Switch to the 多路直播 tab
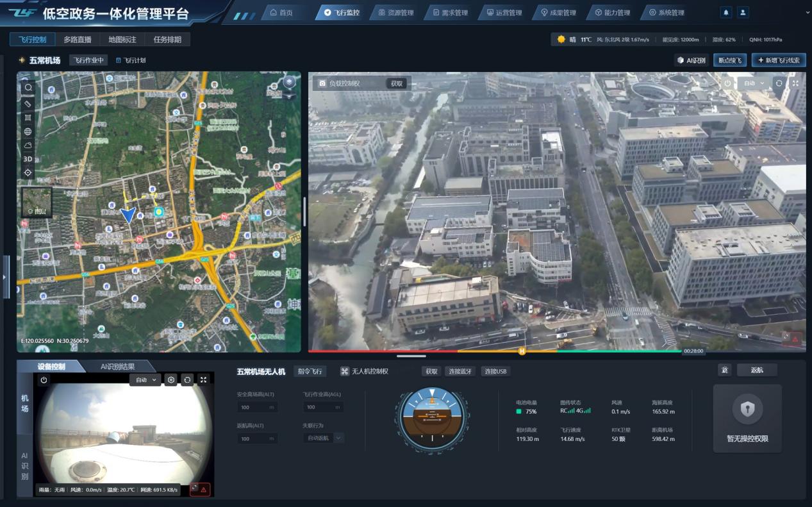This screenshot has width=812, height=507. click(77, 40)
